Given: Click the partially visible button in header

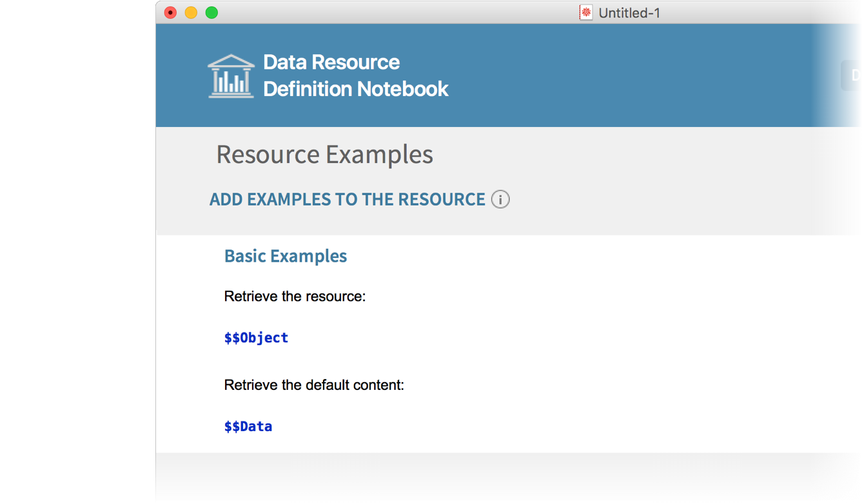Looking at the screenshot, I should click(851, 75).
